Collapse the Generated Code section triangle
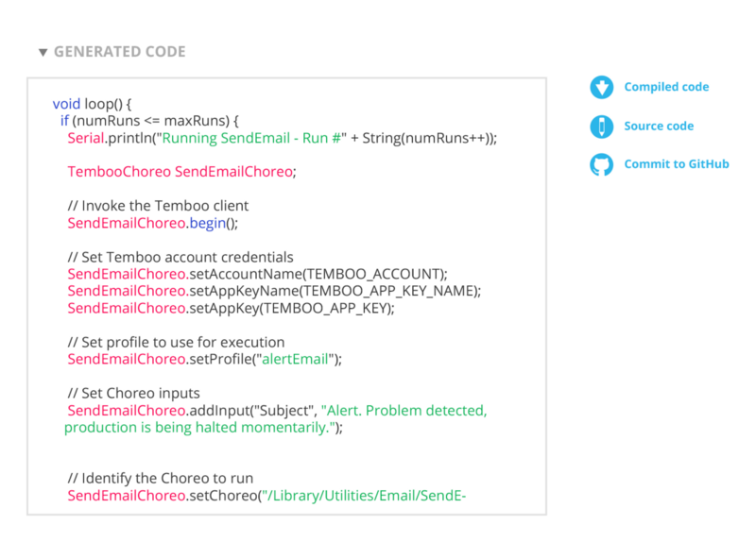The height and width of the screenshot is (559, 756). click(43, 52)
